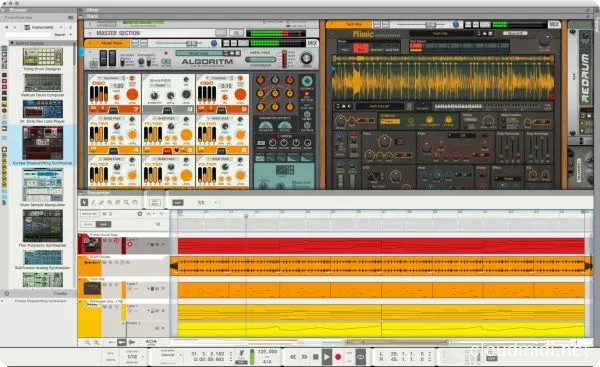
Task: Collapse the Built-in Devices list
Action: tap(12, 43)
